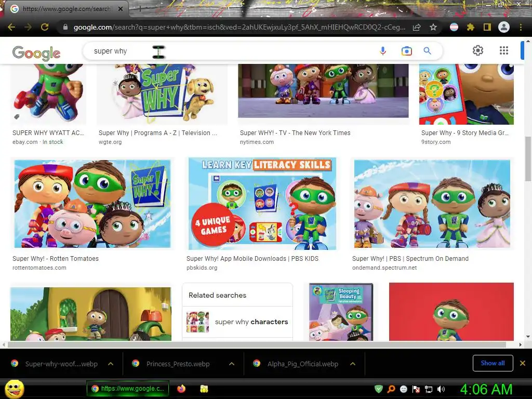Click the super why search field
532x399 pixels.
coord(231,51)
